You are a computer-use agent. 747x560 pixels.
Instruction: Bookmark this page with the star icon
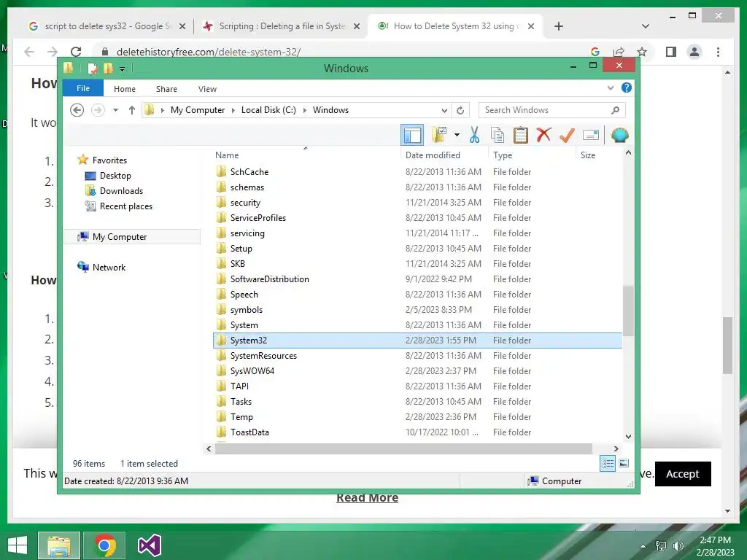coord(642,52)
